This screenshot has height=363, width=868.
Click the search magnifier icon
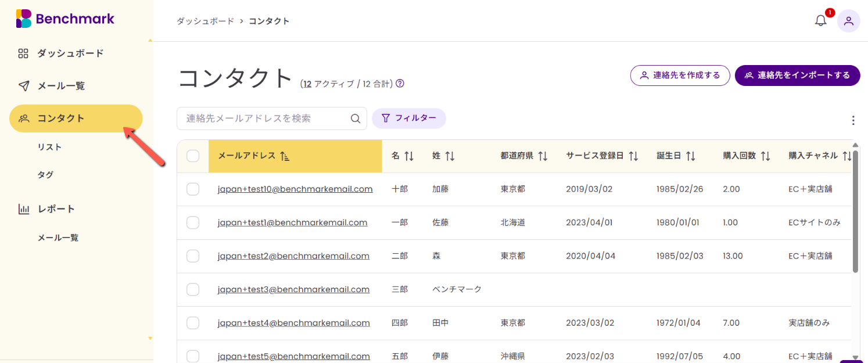point(356,118)
